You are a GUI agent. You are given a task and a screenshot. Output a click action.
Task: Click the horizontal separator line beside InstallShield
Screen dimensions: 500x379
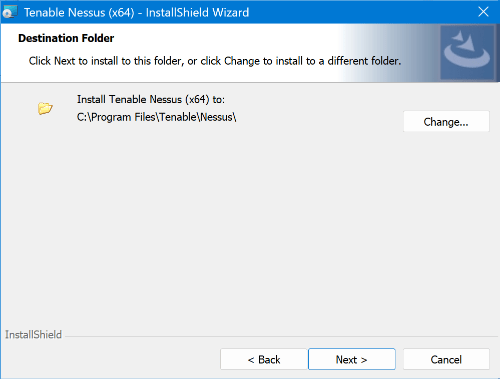(x=282, y=336)
